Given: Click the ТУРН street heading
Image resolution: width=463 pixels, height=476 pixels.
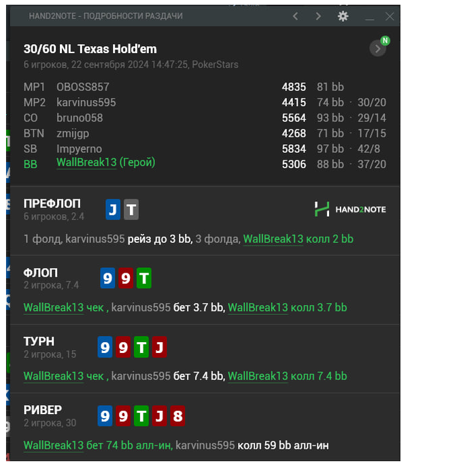Looking at the screenshot, I should (39, 341).
